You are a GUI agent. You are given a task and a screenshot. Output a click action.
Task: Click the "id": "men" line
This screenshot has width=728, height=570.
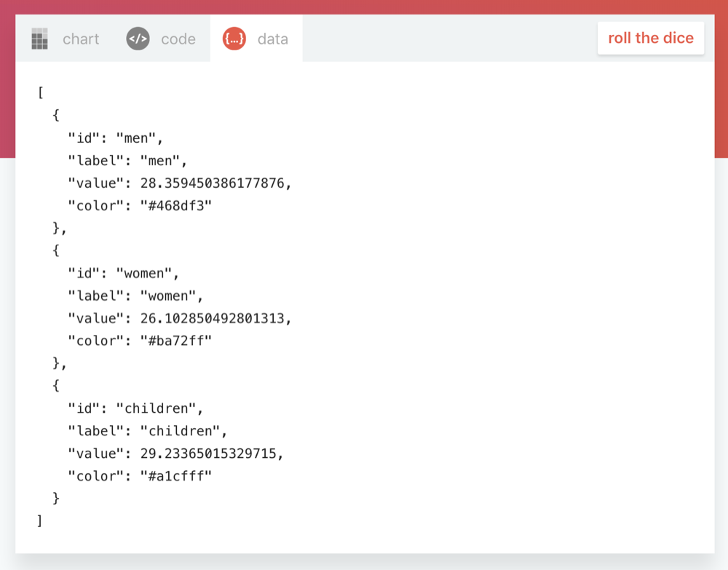point(116,138)
